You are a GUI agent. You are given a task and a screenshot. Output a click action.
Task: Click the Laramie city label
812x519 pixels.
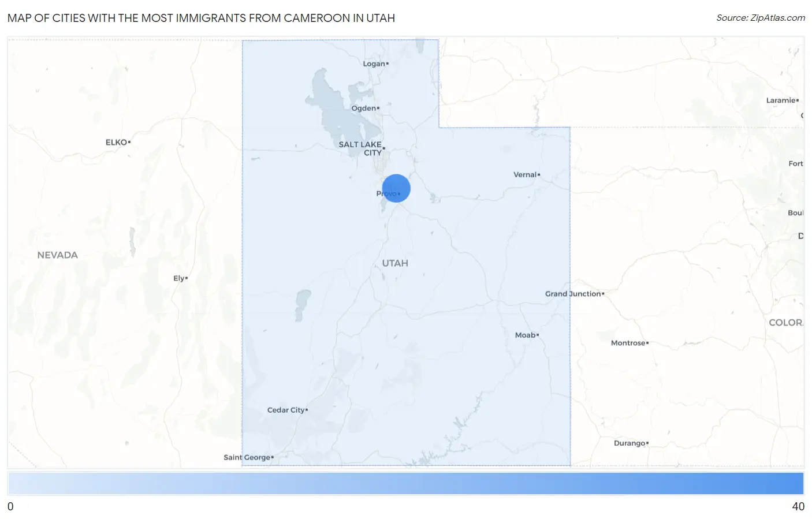tap(782, 100)
